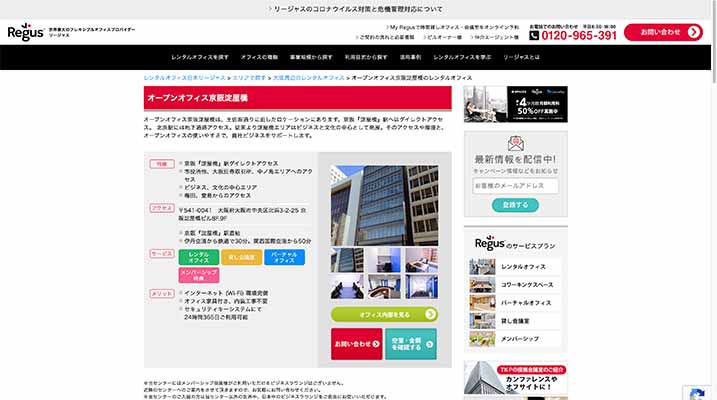717x400 pixels.
Task: Select the building exterior thumbnail
Action: pyautogui.click(x=347, y=260)
